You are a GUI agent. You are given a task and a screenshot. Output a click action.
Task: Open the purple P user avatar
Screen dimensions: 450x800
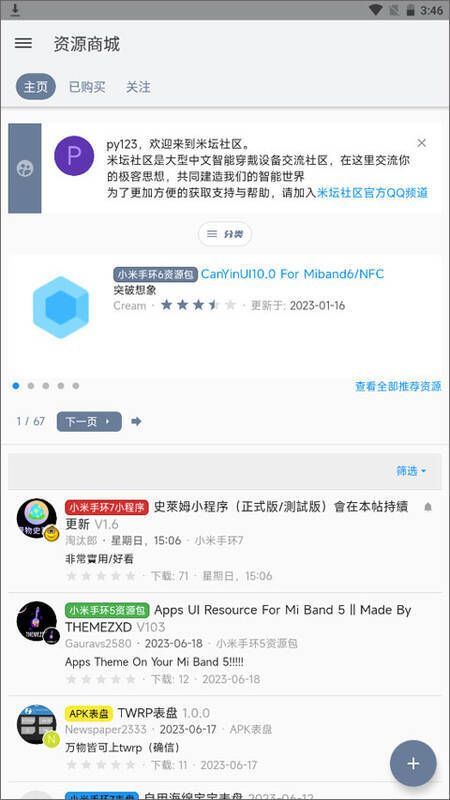pos(74,156)
